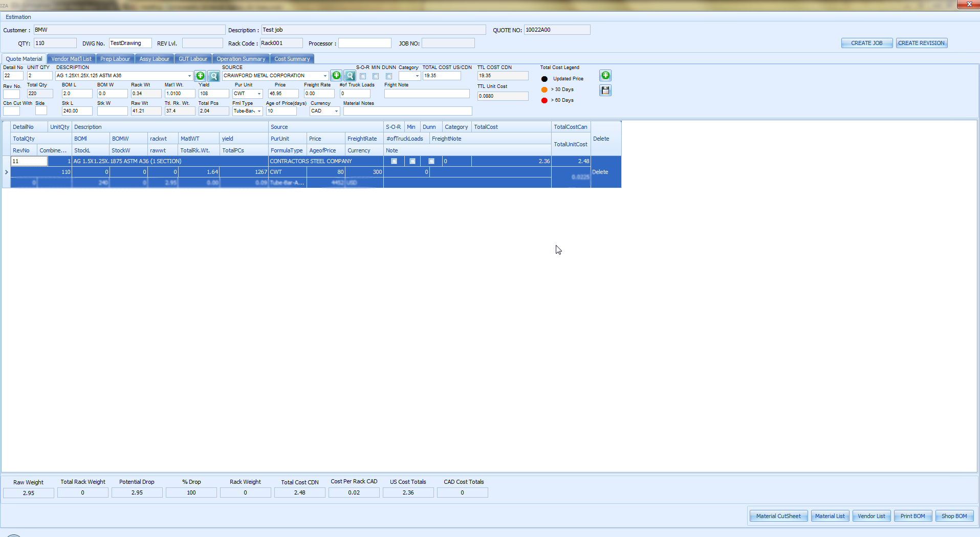
Task: Click the green add icon beside Source
Action: [336, 76]
